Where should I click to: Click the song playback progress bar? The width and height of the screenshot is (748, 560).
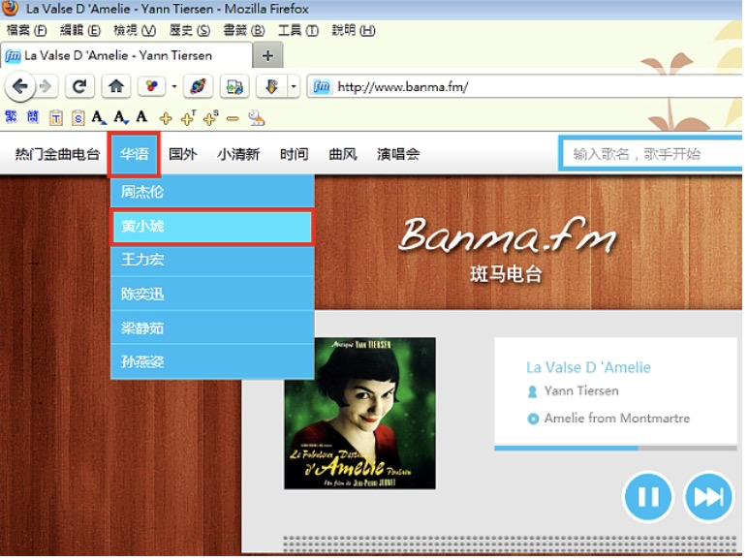(x=615, y=449)
